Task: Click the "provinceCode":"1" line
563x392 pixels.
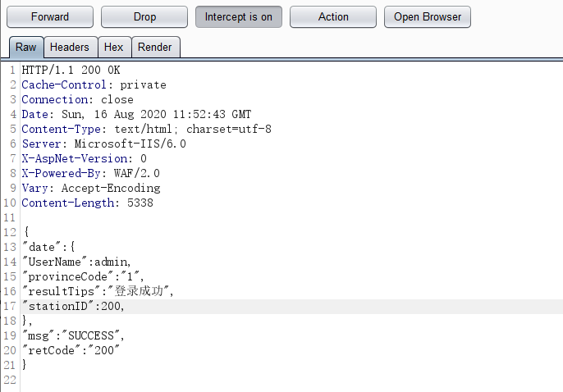Action: [x=82, y=276]
